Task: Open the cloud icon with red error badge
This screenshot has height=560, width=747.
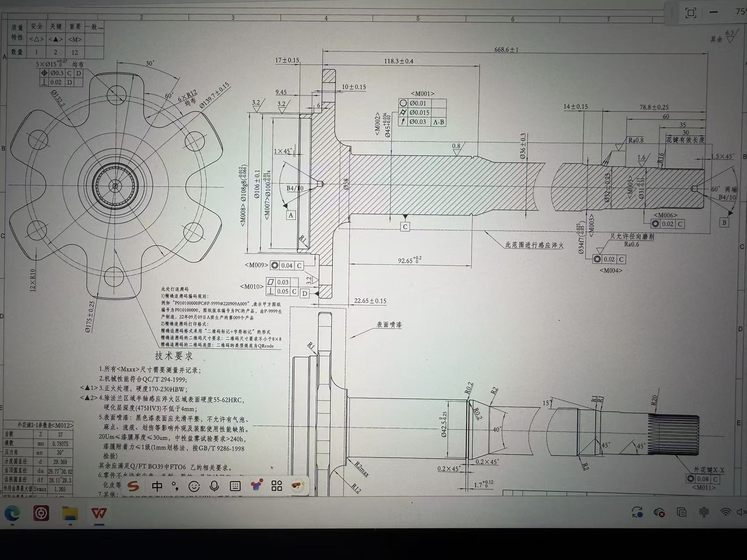Action: tap(659, 512)
